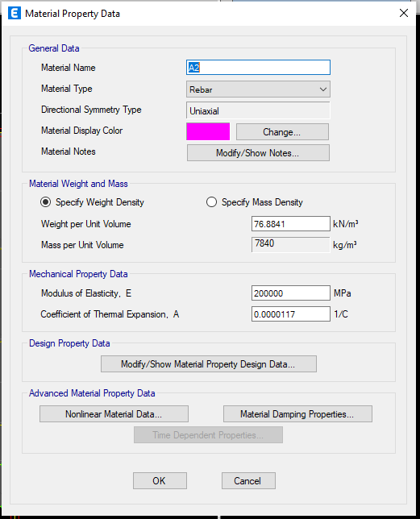Click the 1/C unit label
Viewport: 420px width, 519px height.
pos(341,314)
